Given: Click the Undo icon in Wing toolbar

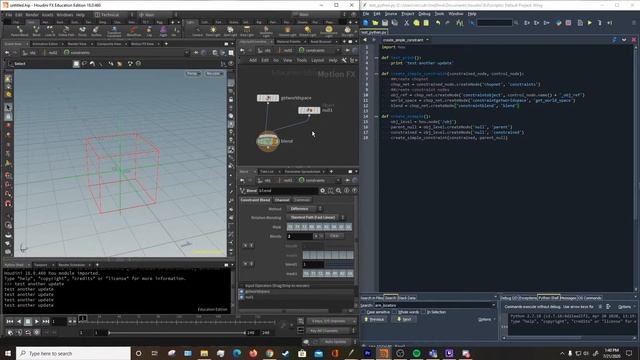Looking at the screenshot, I should click(x=438, y=23).
